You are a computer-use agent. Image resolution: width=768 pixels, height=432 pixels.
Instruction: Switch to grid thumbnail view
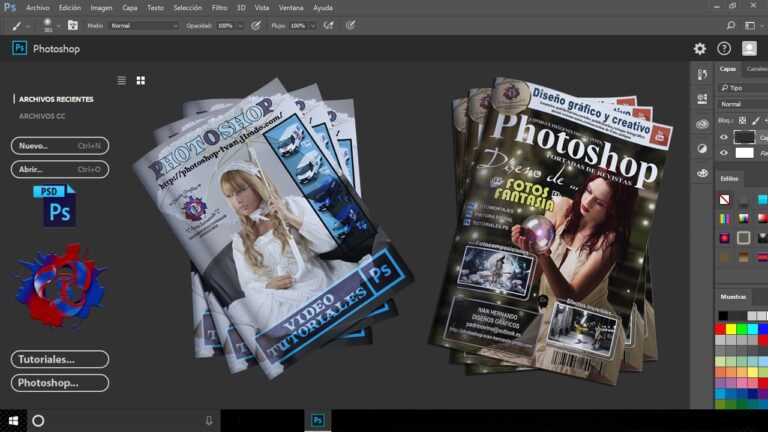(141, 80)
